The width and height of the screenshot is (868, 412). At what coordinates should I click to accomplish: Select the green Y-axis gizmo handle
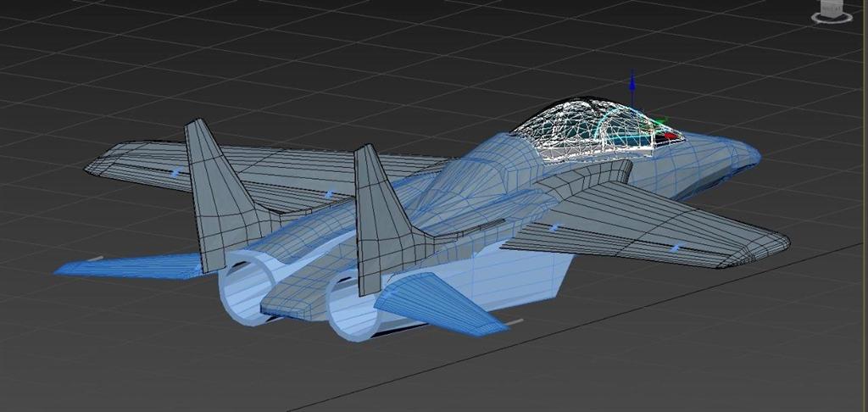pyautogui.click(x=664, y=121)
